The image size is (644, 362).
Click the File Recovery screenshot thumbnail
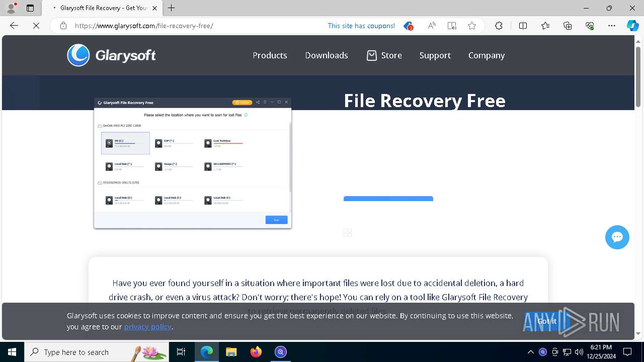point(193,163)
